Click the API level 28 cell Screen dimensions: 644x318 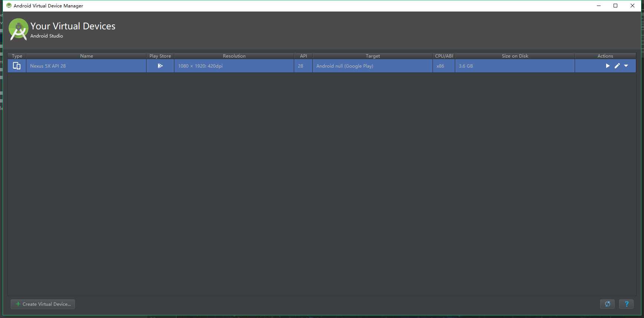(303, 66)
